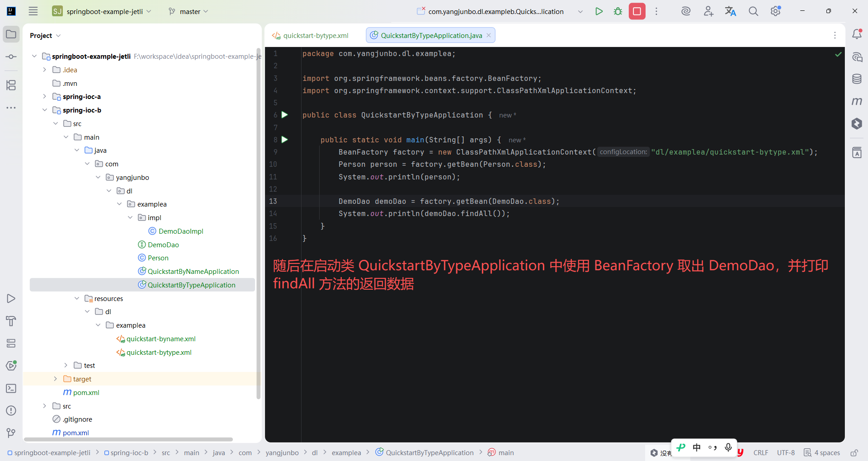Open Database tool window
The width and height of the screenshot is (868, 461).
tap(857, 79)
